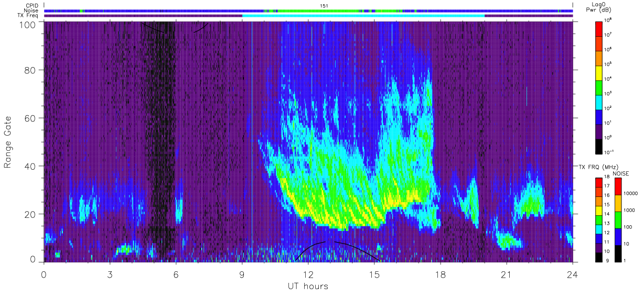Click the 9 label on TX FRQ scale

click(607, 261)
